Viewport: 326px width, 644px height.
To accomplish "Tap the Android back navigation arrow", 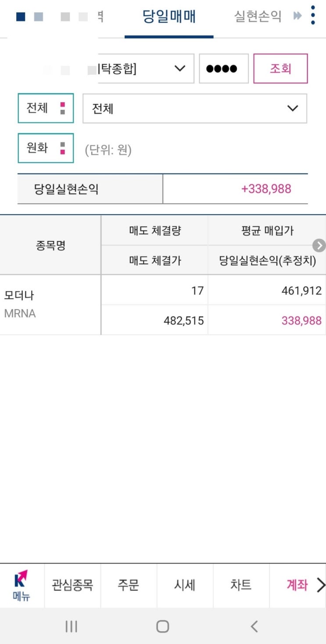I will pos(254,626).
